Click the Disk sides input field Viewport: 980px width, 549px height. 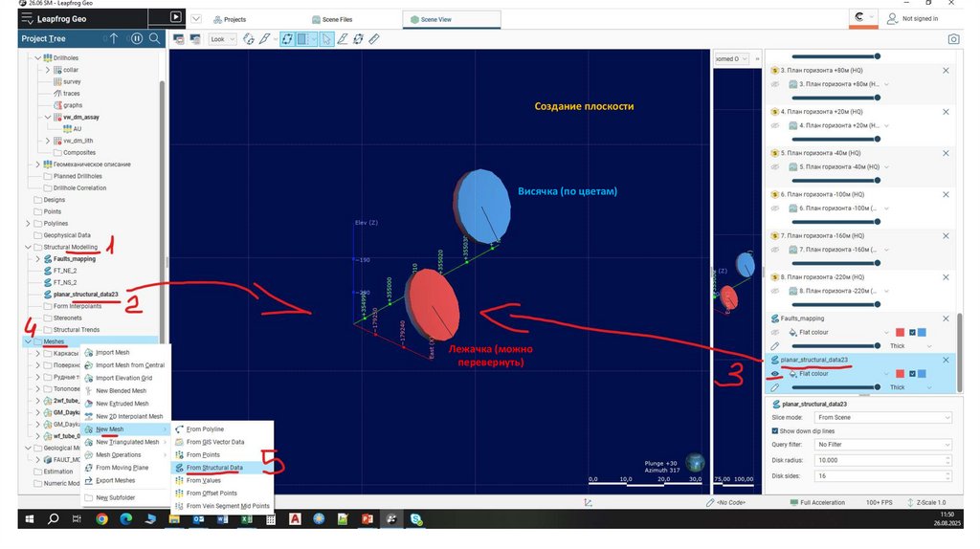[883, 476]
